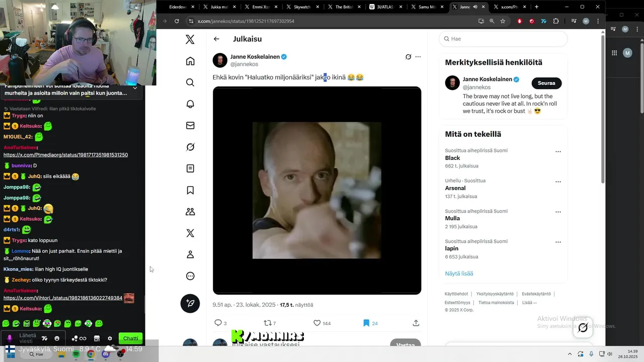
Task: Open Janne Koskelainen profile name on post
Action: pyautogui.click(x=255, y=57)
